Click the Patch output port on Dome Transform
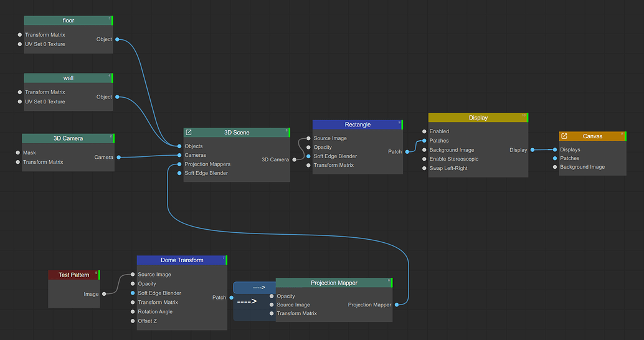This screenshot has width=644, height=340. (231, 298)
